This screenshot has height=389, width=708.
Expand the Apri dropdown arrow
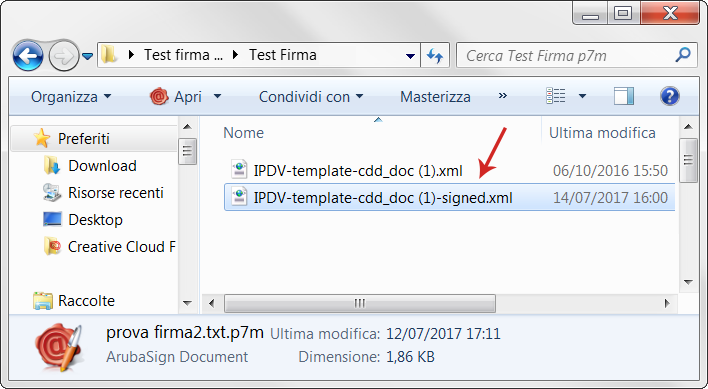click(217, 97)
